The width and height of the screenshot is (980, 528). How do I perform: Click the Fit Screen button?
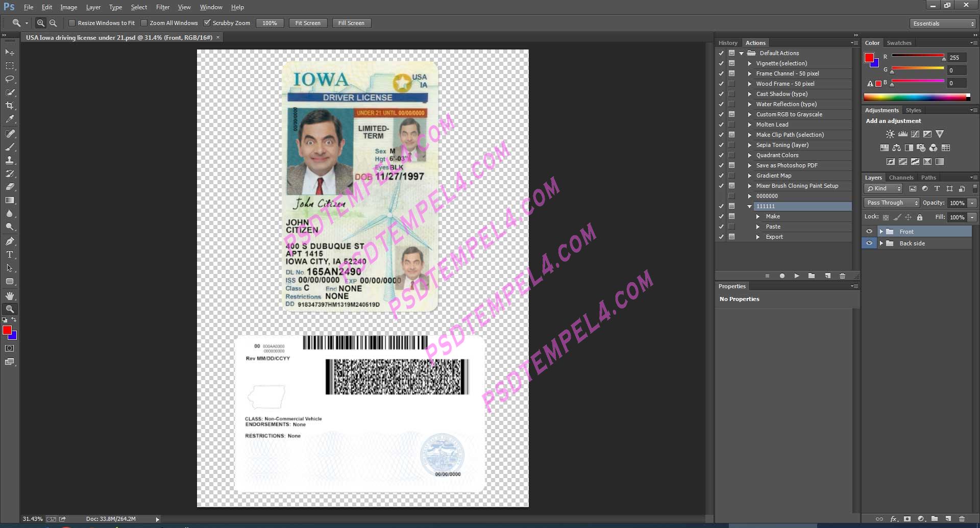pos(308,23)
